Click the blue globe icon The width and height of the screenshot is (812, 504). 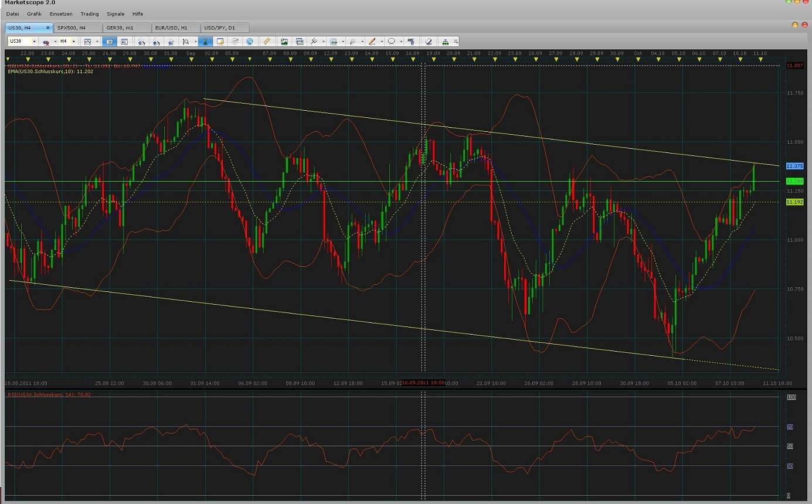pos(250,42)
